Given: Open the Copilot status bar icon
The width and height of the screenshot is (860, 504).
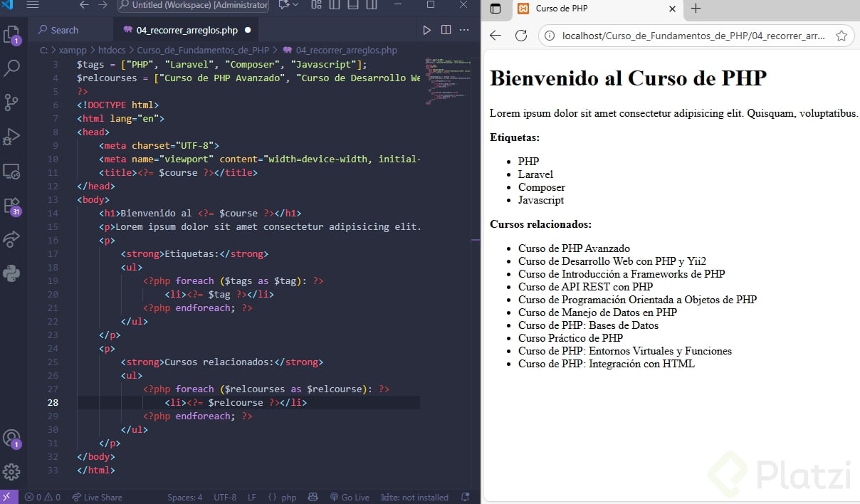Looking at the screenshot, I should click(x=313, y=497).
